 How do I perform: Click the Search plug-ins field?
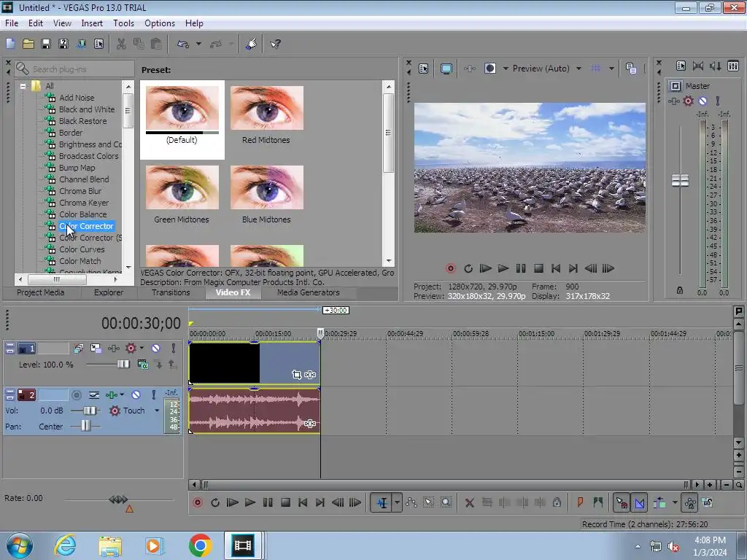[x=74, y=69]
